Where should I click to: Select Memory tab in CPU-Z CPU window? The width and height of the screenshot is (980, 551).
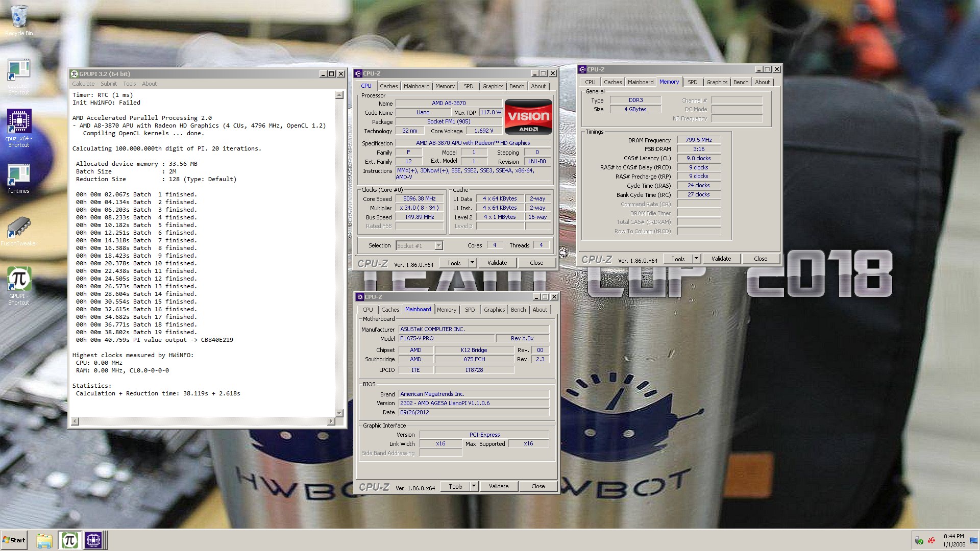pos(445,86)
